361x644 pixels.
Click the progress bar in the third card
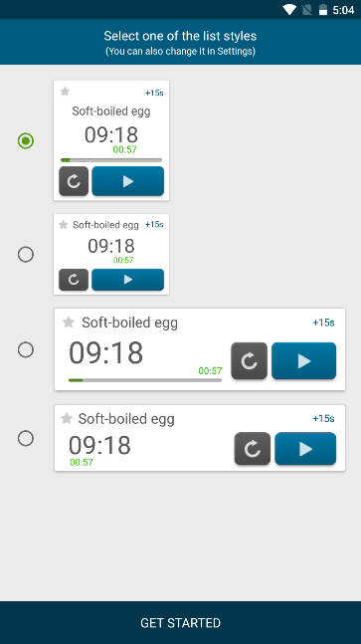[145, 380]
